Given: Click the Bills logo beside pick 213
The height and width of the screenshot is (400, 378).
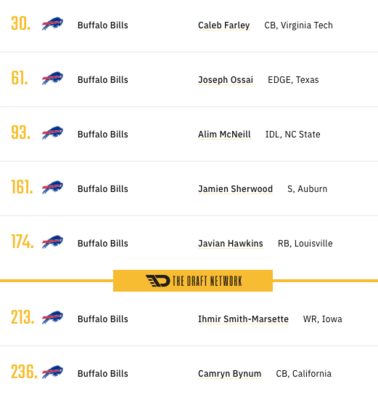Looking at the screenshot, I should pyautogui.click(x=52, y=318).
